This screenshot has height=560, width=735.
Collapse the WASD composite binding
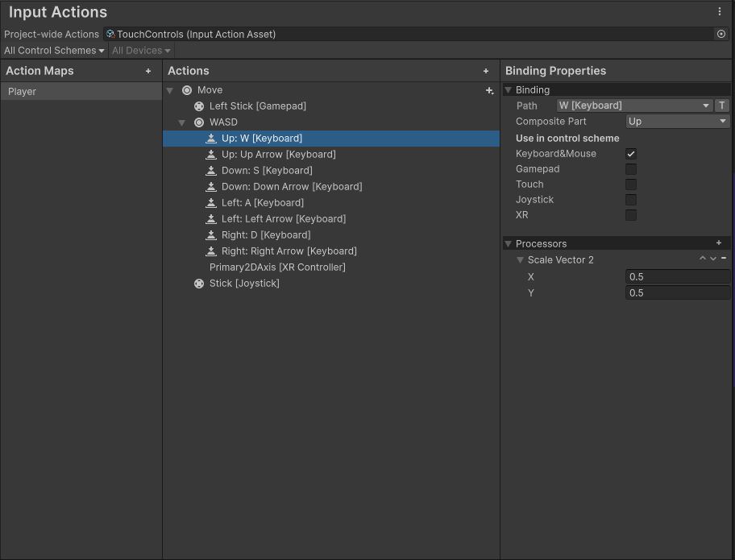(x=182, y=122)
